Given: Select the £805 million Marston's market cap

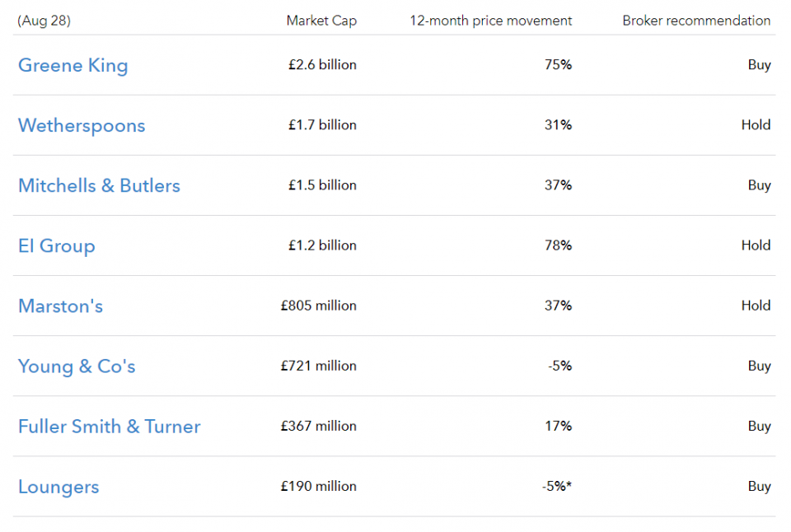Looking at the screenshot, I should pos(319,306).
